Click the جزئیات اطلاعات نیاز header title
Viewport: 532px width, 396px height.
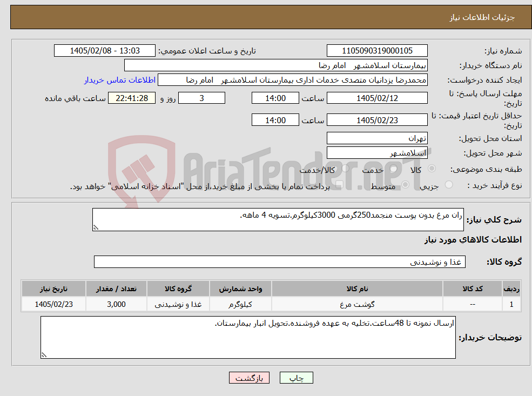click(x=482, y=17)
